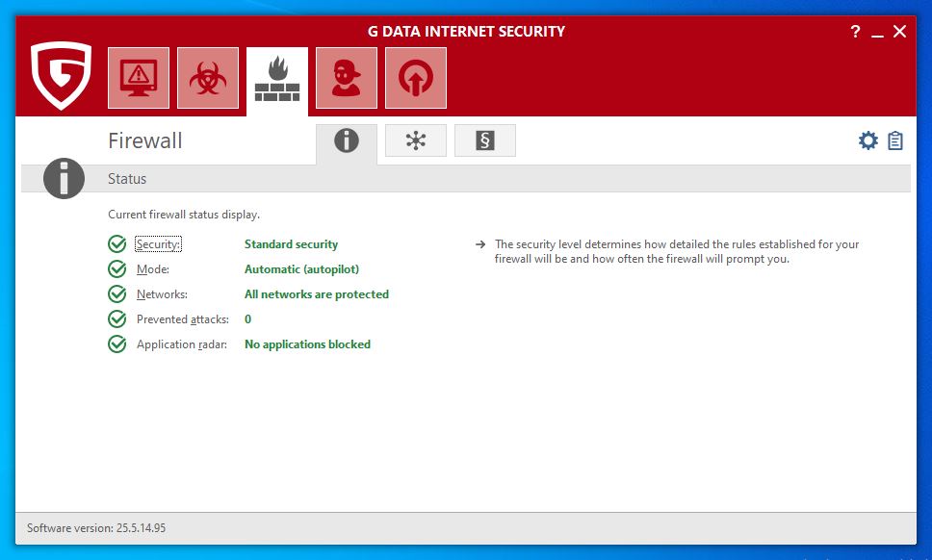932x560 pixels.
Task: Switch to the Rule sets paragraph tab
Action: [x=485, y=140]
